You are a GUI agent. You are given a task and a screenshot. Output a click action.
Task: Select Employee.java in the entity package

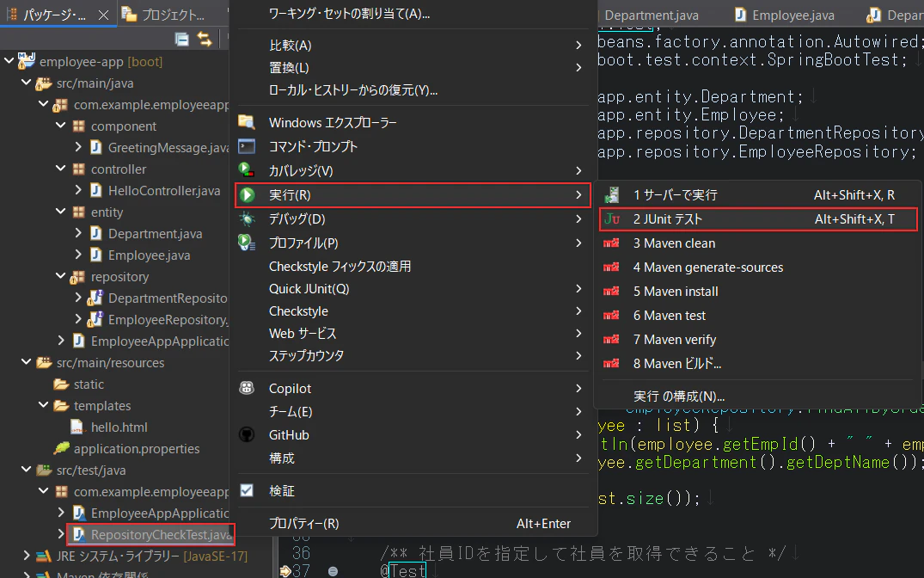149,255
